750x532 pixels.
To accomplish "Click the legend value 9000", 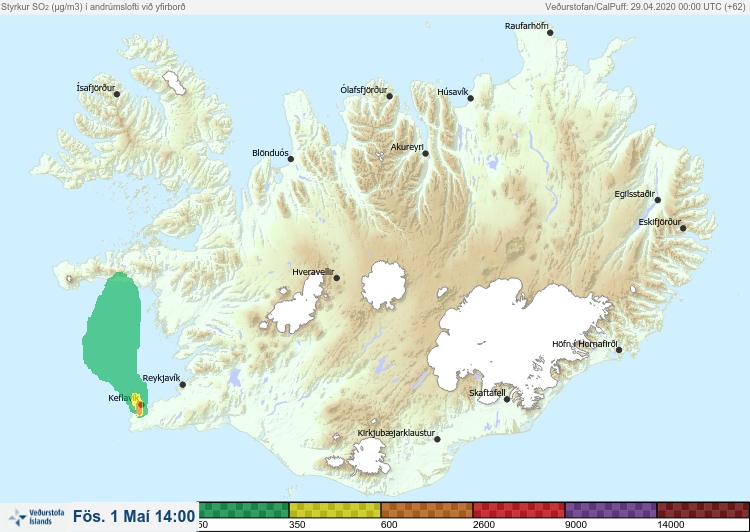I will click(575, 525).
